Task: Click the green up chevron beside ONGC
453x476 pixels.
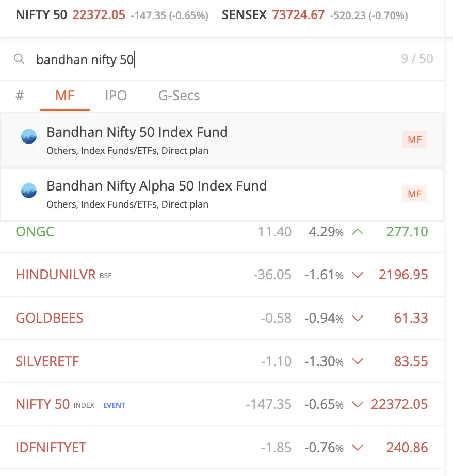Action: pyautogui.click(x=358, y=232)
